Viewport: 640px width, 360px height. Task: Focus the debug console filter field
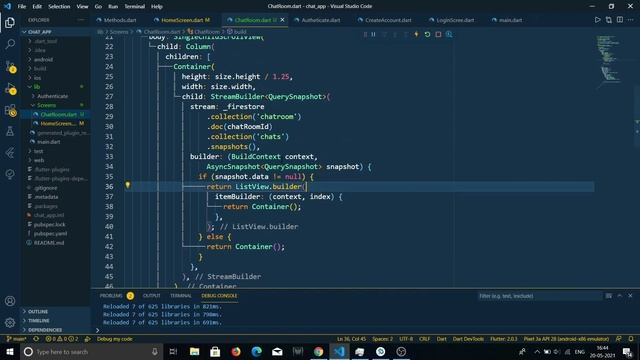tap(539, 296)
